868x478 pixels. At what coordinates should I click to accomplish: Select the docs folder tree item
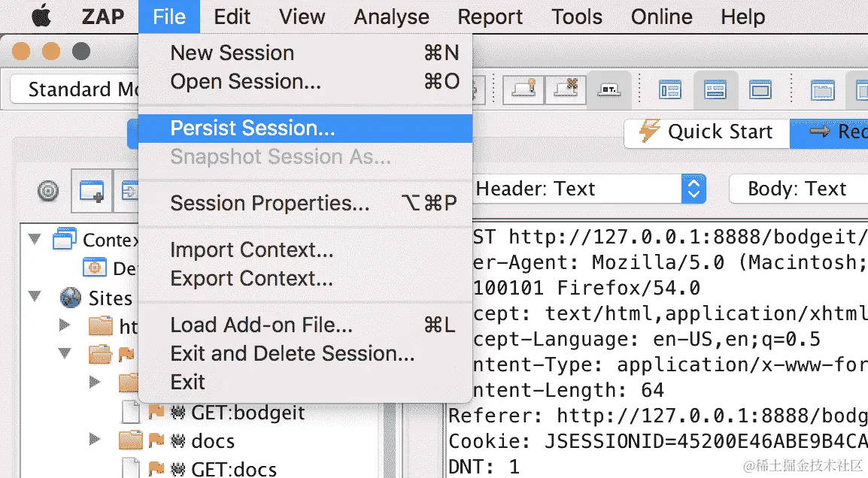213,441
